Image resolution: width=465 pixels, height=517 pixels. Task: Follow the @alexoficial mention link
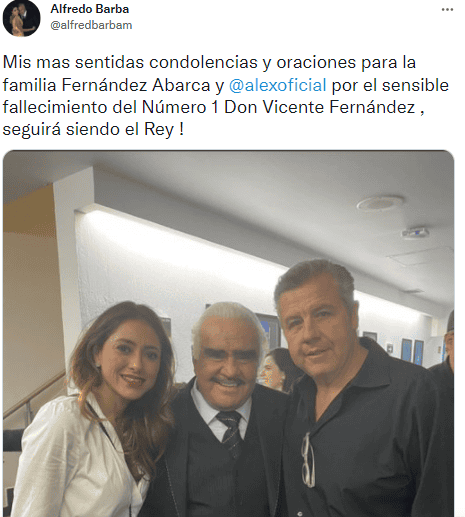tap(277, 85)
